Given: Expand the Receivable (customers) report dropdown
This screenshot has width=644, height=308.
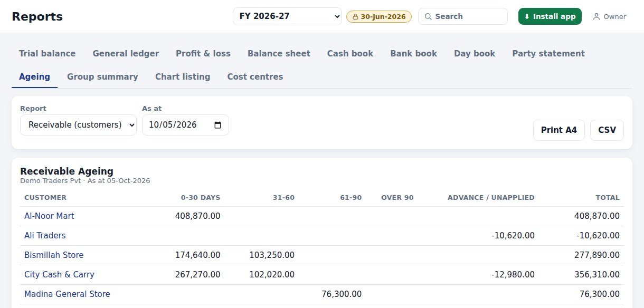Looking at the screenshot, I should pyautogui.click(x=78, y=125).
